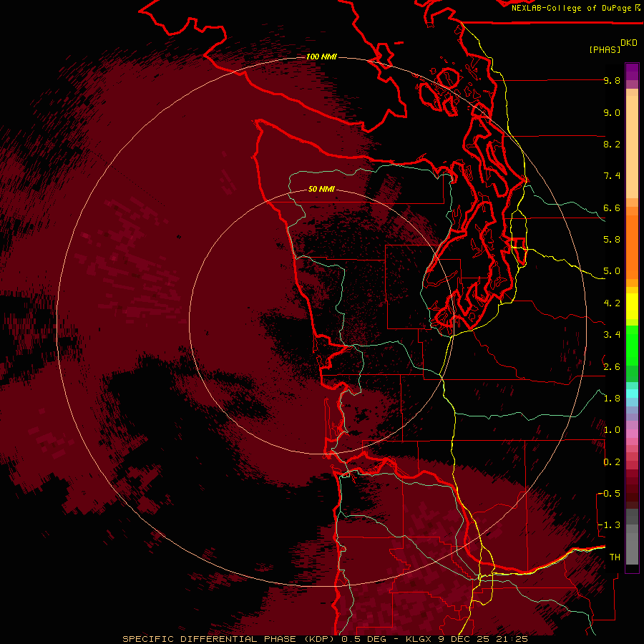
Task: Click the -0.5 scale value
Action: click(610, 494)
